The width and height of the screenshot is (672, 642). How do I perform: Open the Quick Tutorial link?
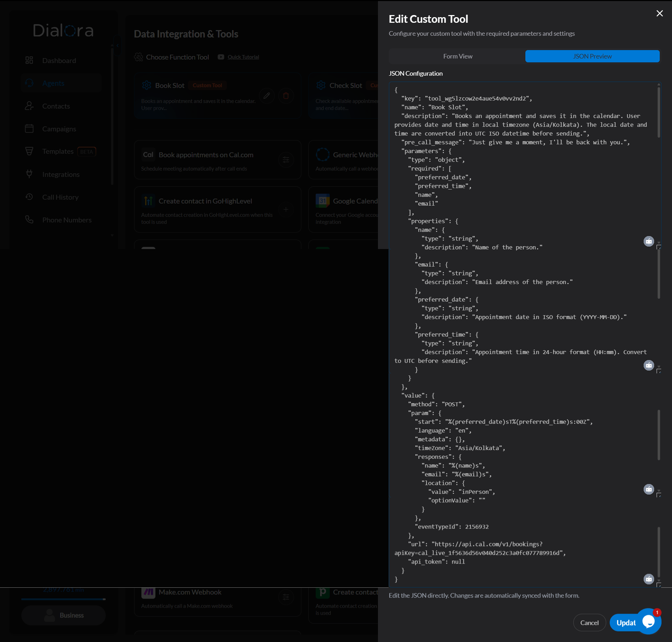tap(243, 57)
